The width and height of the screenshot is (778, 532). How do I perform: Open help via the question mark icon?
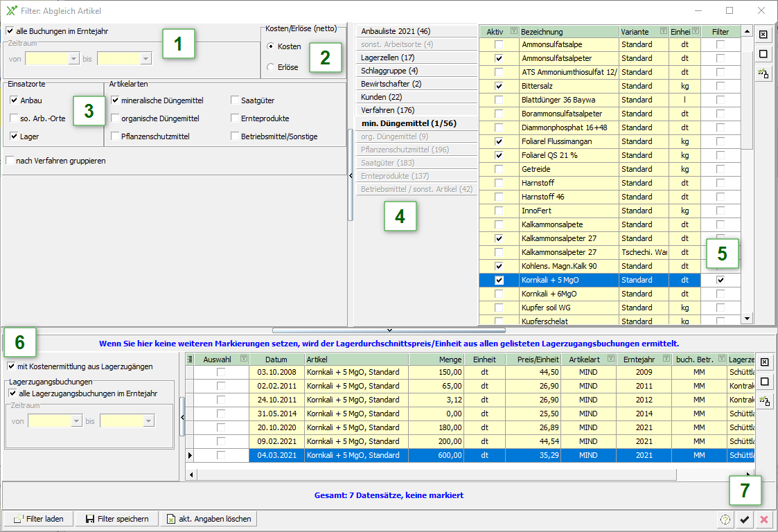point(725,520)
